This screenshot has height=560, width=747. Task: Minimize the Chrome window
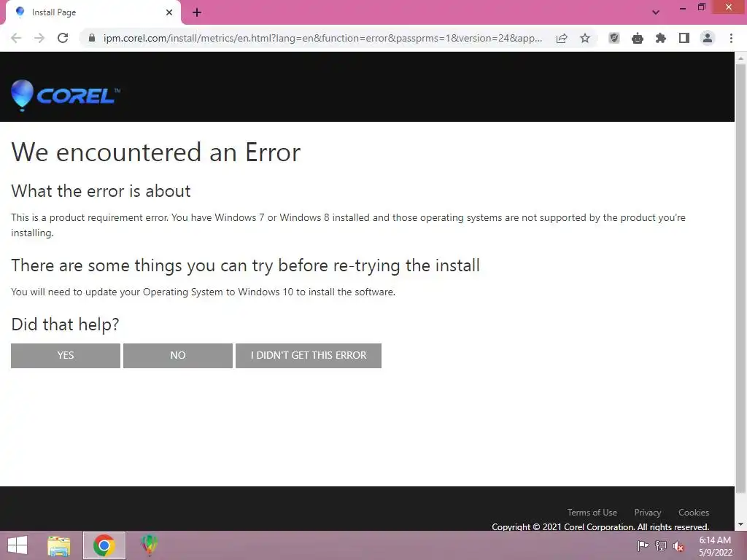tap(683, 8)
